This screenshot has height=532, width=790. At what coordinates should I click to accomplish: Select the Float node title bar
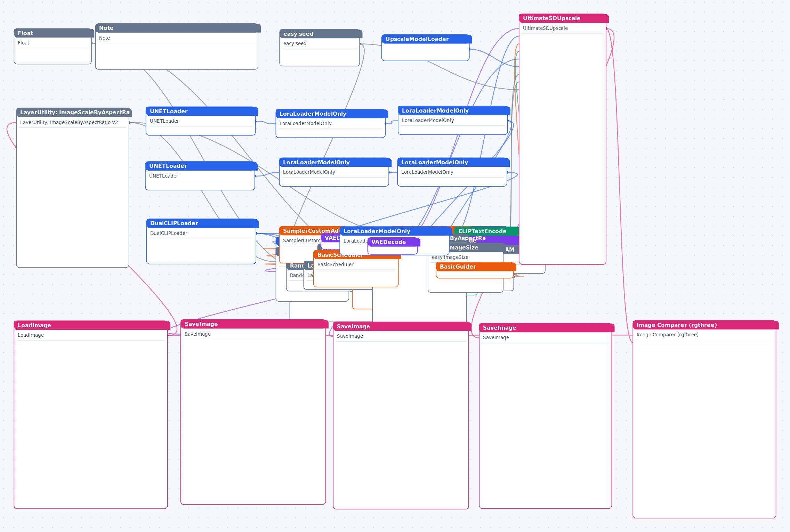click(x=54, y=33)
